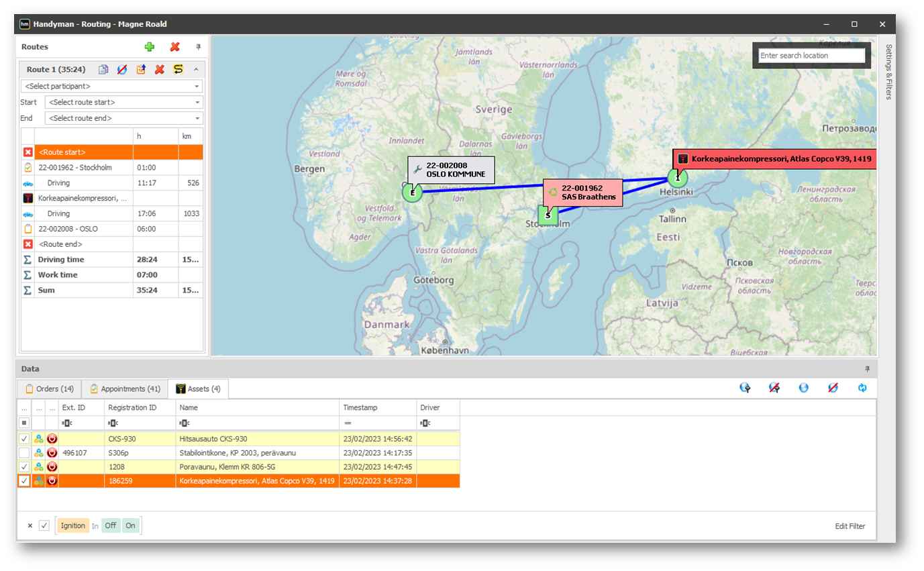Click the In filter operator

(95, 526)
